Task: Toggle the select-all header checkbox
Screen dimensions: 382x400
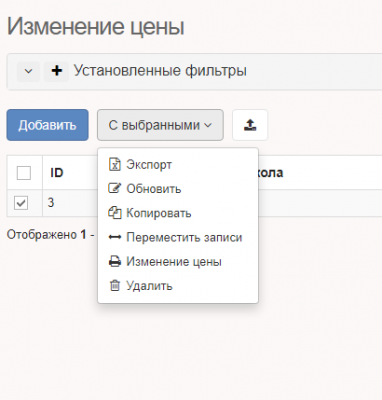Action: tap(24, 173)
